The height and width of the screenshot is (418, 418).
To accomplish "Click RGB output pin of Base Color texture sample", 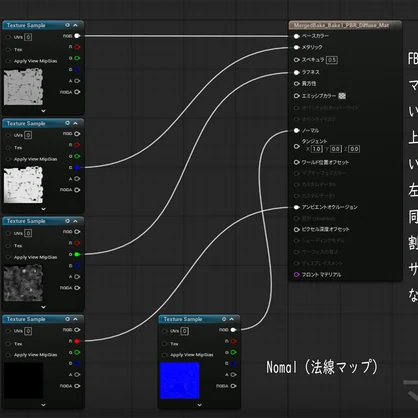I will point(77,36).
